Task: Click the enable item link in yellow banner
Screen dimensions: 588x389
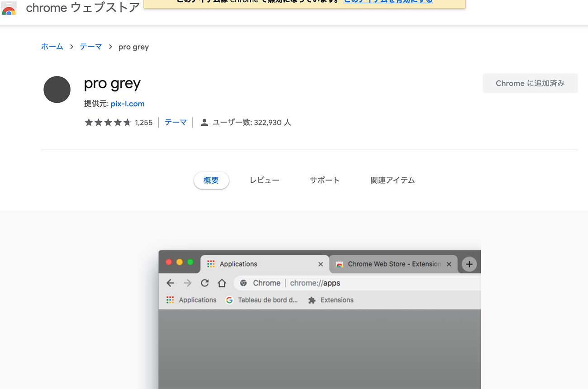Action: 388,1
